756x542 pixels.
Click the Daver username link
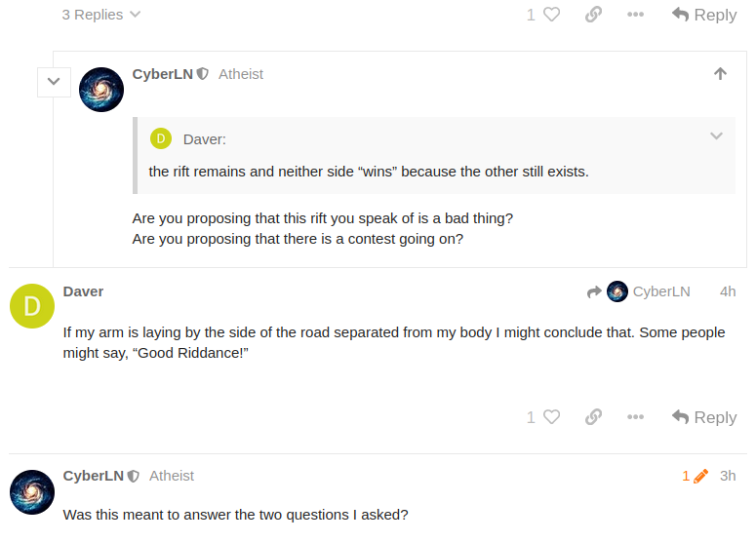(83, 291)
